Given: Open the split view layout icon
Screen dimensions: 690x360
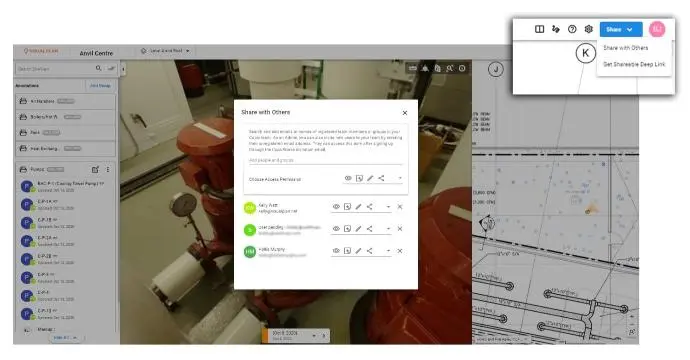Looking at the screenshot, I should (x=539, y=29).
